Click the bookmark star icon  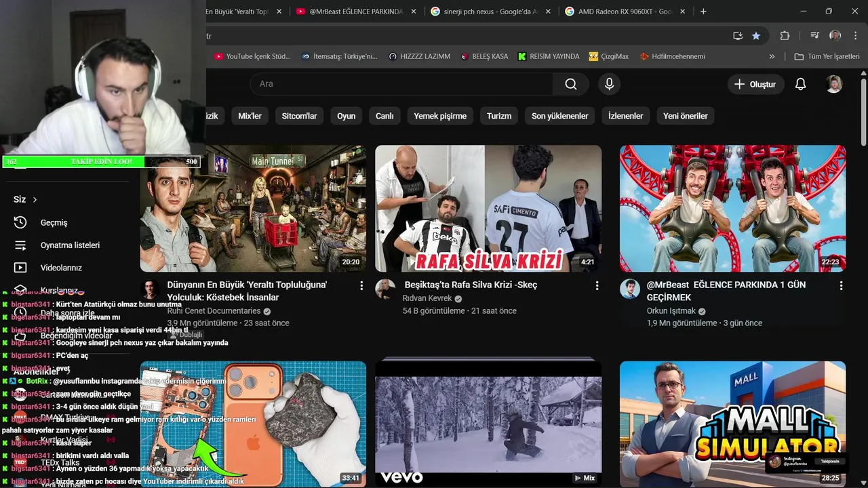756,36
